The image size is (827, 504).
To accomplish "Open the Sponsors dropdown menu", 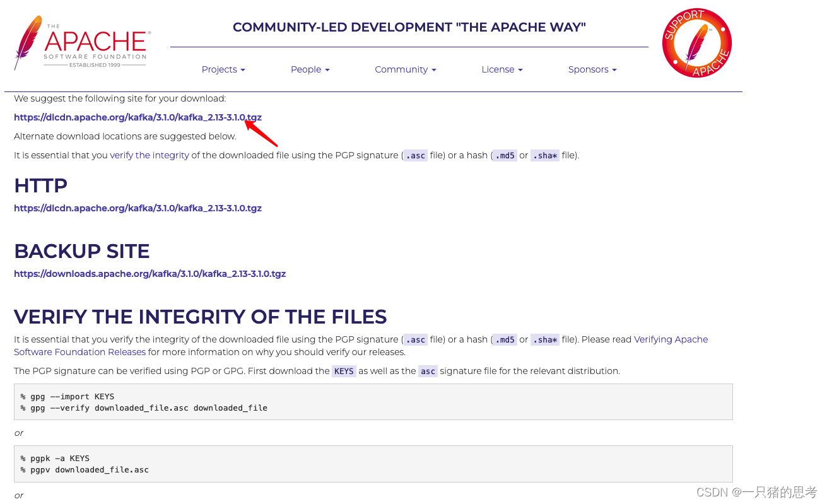I will (592, 69).
